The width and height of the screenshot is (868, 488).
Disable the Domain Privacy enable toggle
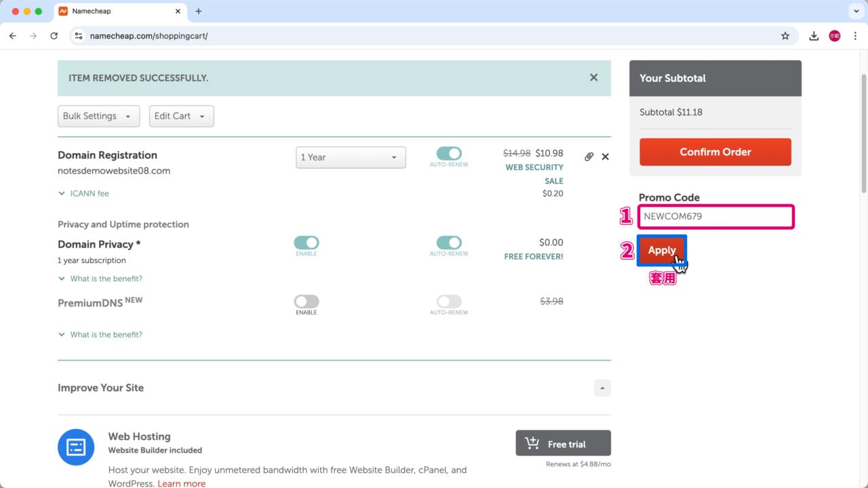(x=307, y=243)
